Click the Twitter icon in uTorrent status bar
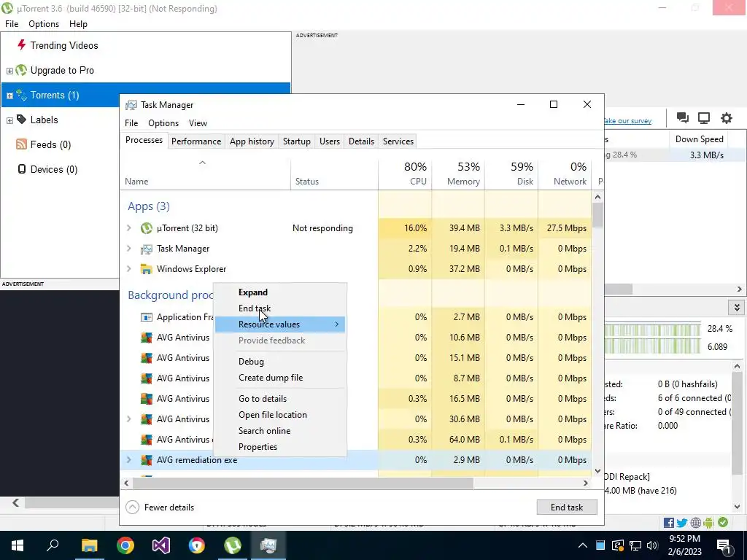747x560 pixels. click(682, 523)
